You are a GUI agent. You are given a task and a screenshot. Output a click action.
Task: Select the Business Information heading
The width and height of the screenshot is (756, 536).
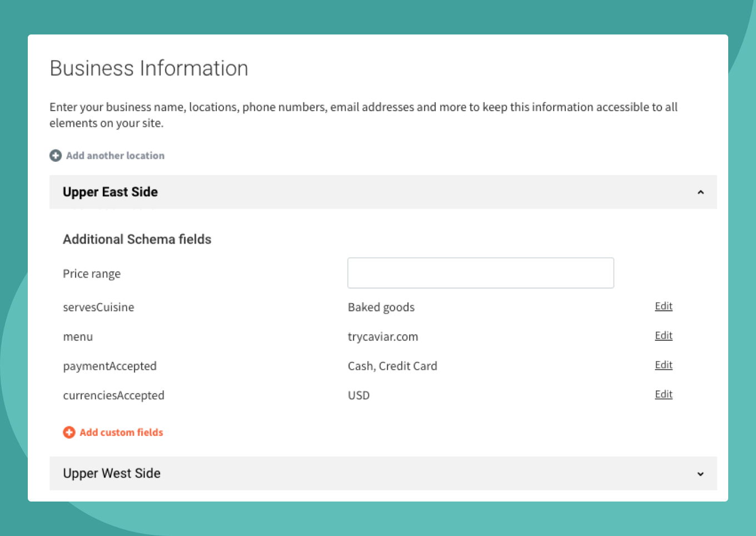149,68
